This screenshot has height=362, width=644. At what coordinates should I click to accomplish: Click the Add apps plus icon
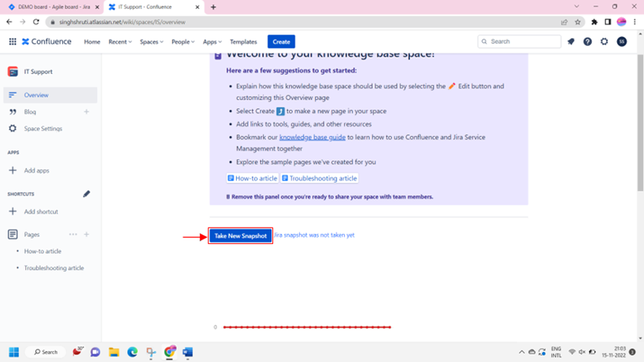click(13, 170)
